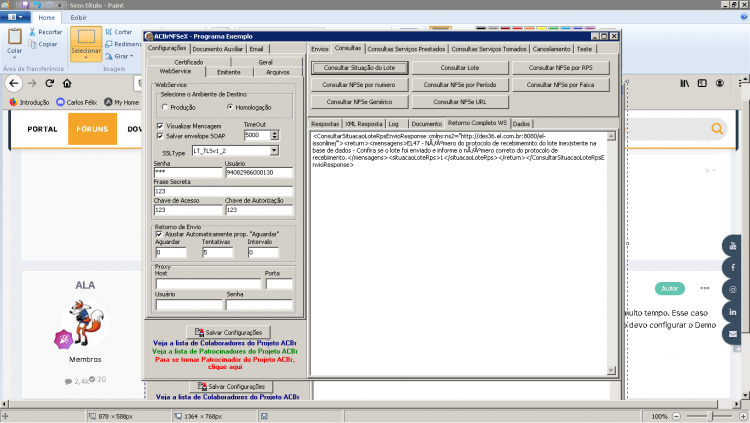Image resolution: width=750 pixels, height=423 pixels.
Task: Open the browser library icon
Action: coord(685,83)
